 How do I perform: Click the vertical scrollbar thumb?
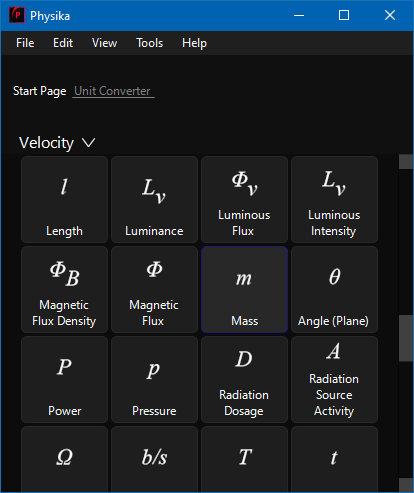click(406, 338)
